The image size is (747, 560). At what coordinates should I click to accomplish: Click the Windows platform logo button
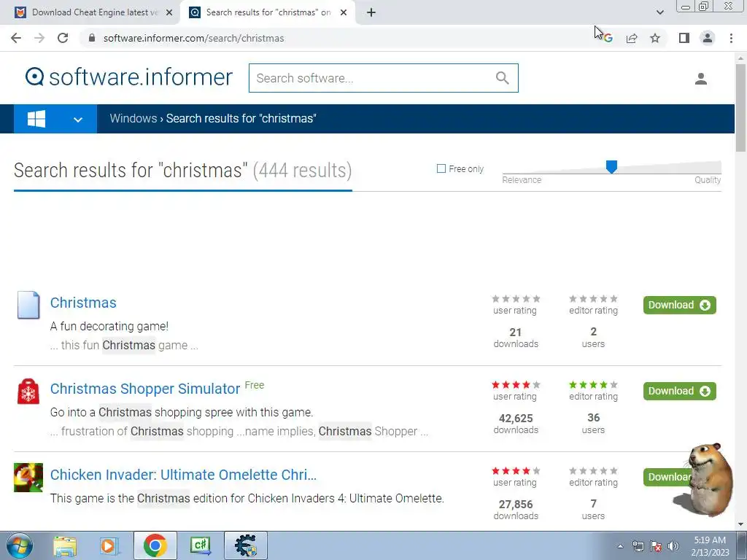point(36,119)
